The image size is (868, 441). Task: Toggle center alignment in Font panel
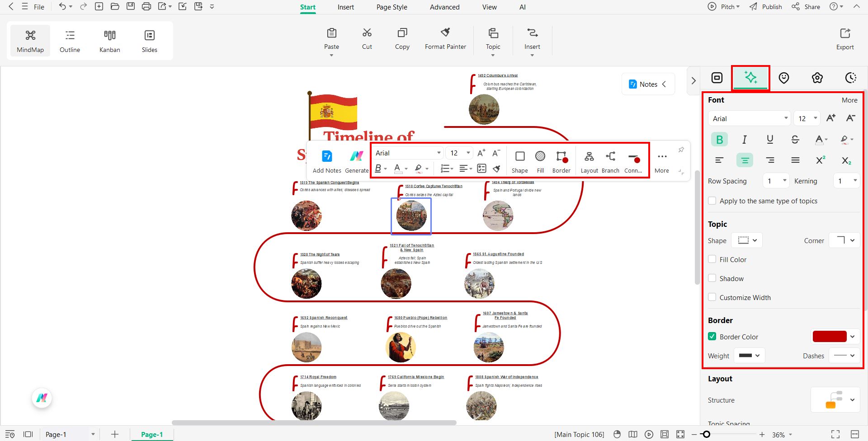coord(745,160)
